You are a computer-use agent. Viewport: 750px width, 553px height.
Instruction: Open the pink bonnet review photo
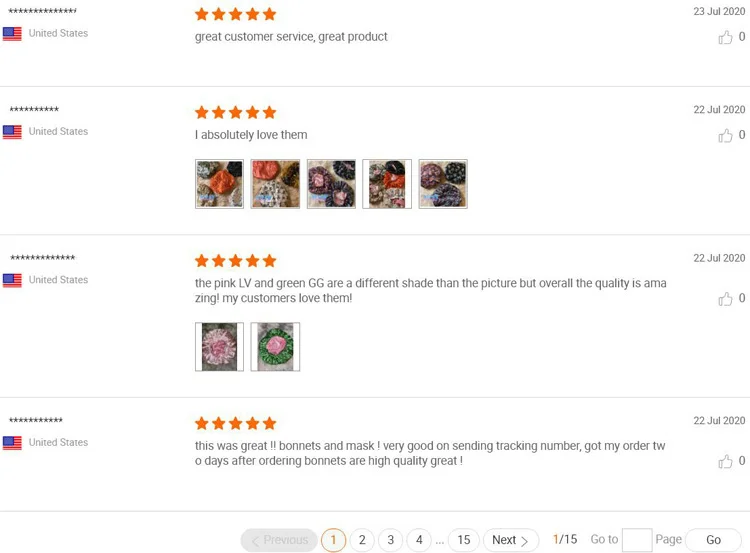[220, 347]
